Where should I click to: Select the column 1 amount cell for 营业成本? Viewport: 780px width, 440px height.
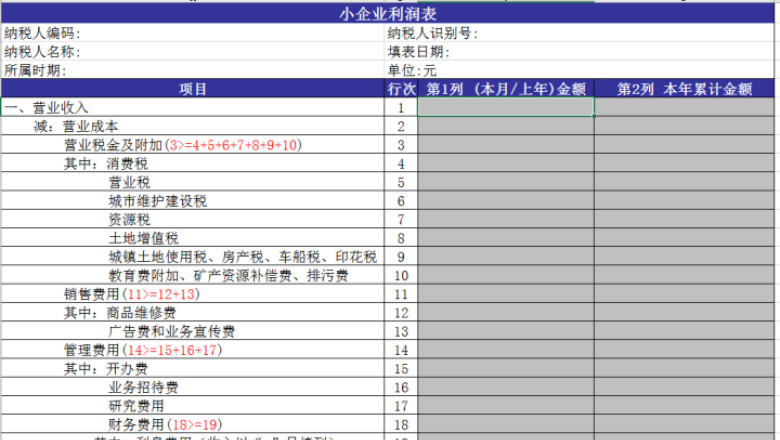point(506,126)
